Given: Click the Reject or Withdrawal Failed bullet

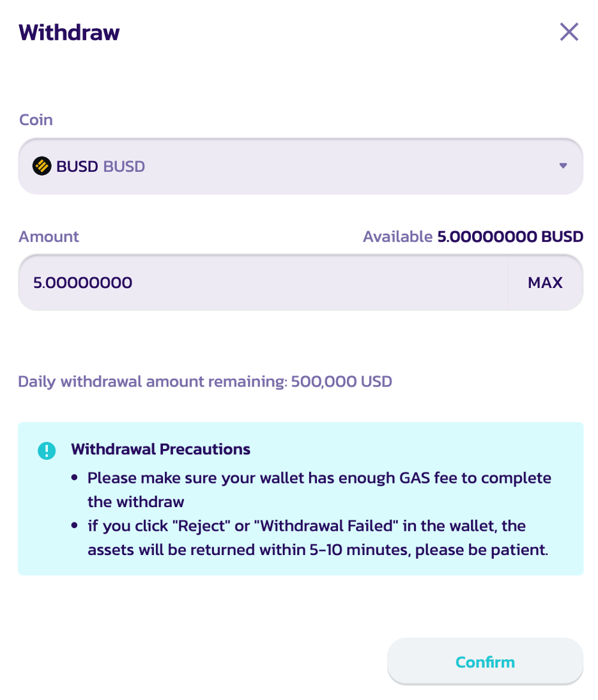Looking at the screenshot, I should [x=318, y=538].
